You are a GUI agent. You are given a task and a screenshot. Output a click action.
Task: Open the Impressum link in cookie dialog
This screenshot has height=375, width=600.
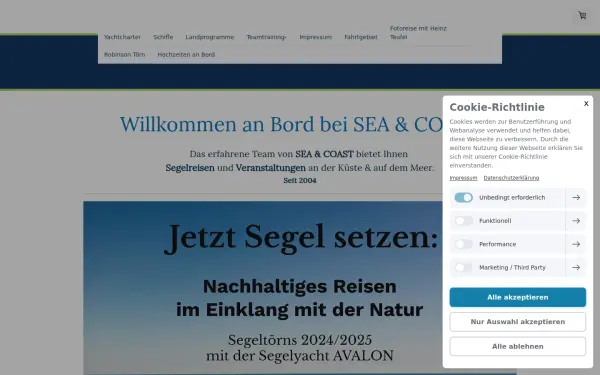(x=463, y=178)
